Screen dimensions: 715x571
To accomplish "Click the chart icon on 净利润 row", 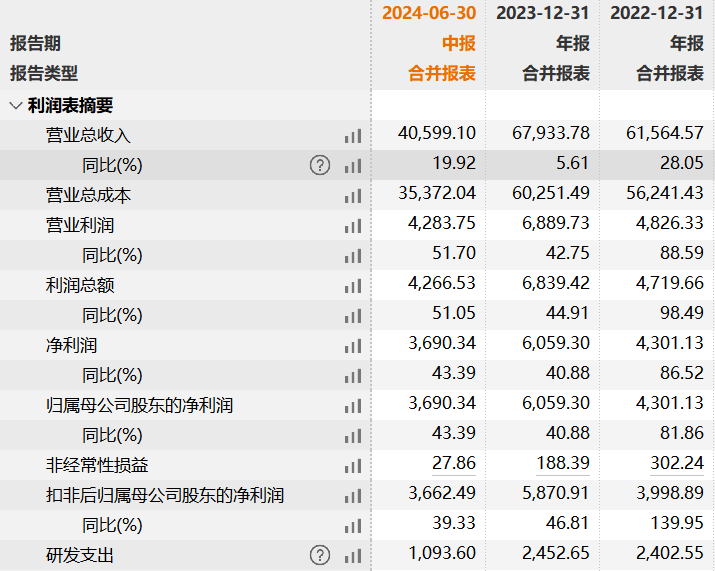I will [x=353, y=346].
